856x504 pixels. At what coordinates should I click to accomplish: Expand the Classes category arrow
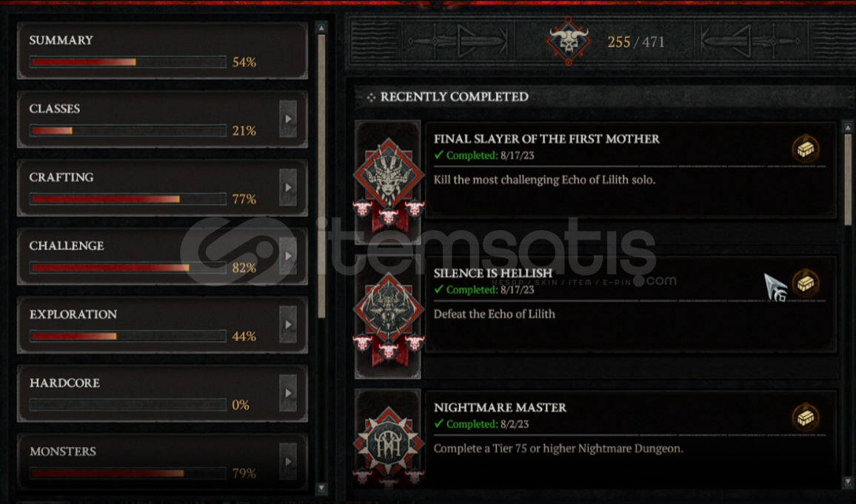pos(288,119)
